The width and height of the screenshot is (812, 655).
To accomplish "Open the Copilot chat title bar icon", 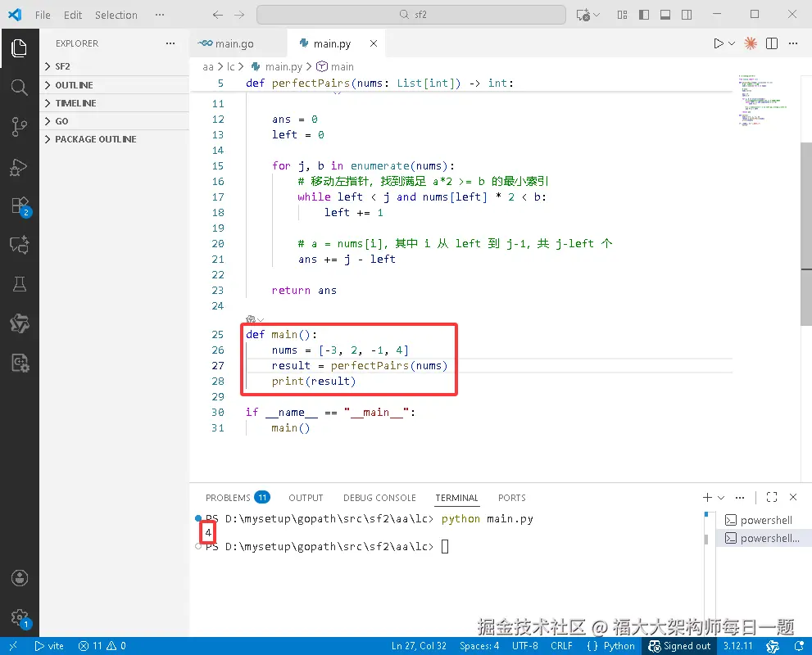I will coord(583,15).
